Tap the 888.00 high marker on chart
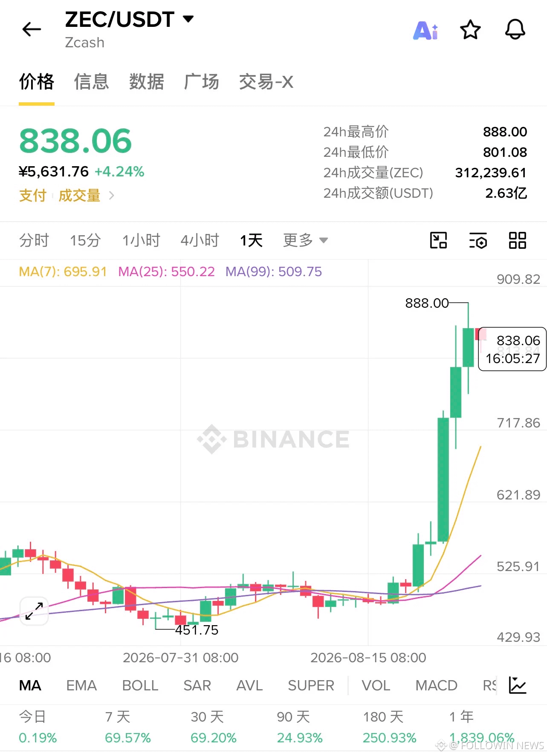Image resolution: width=547 pixels, height=756 pixels. (x=427, y=303)
